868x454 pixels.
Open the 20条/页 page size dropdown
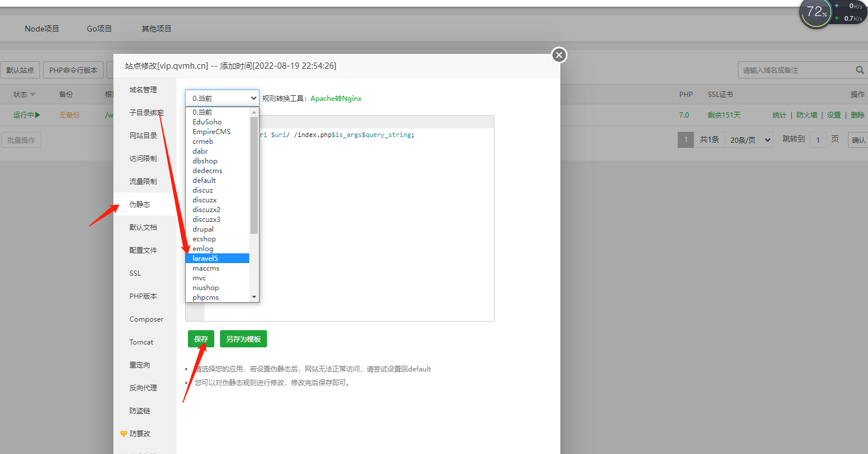pyautogui.click(x=749, y=140)
